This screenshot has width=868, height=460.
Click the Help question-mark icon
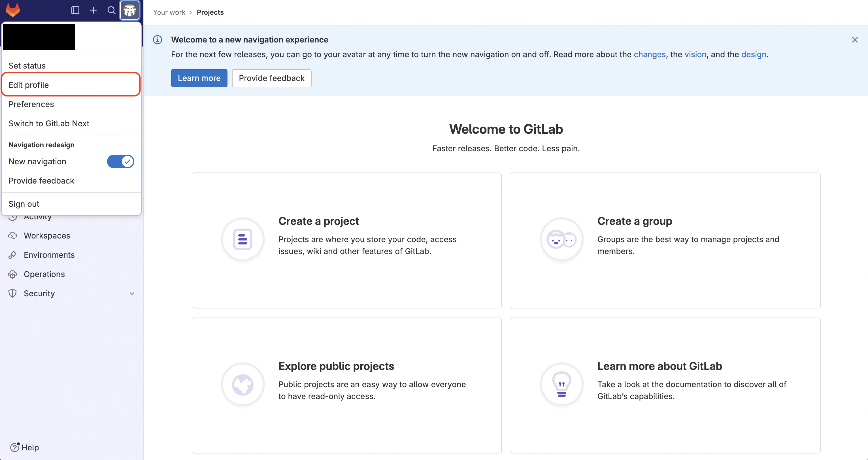point(14,447)
